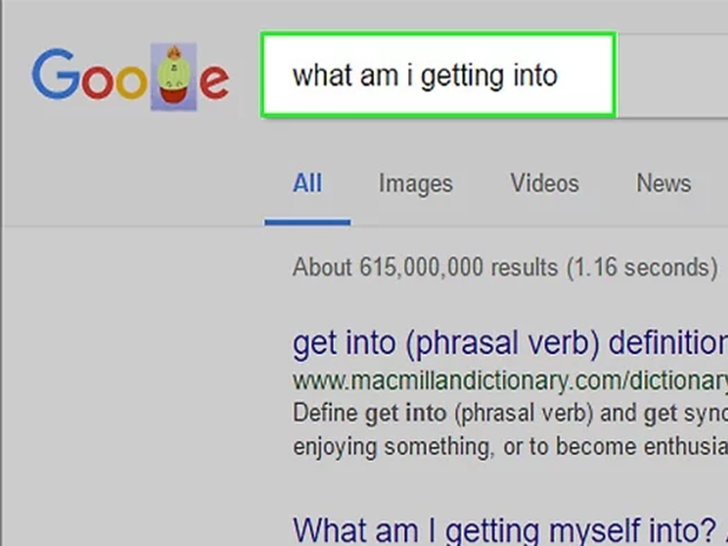Switch to the All results tab
Image resolution: width=728 pixels, height=546 pixels.
[x=307, y=184]
